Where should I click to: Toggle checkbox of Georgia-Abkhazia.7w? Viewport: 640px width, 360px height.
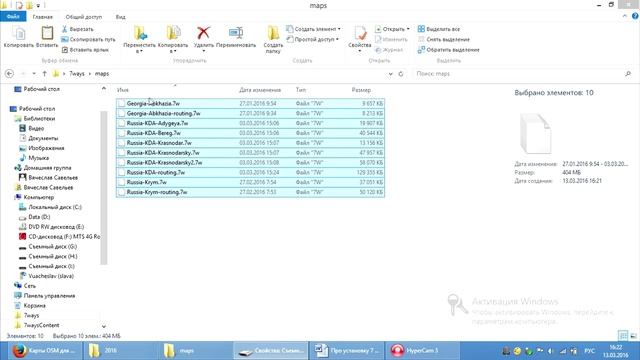point(121,104)
